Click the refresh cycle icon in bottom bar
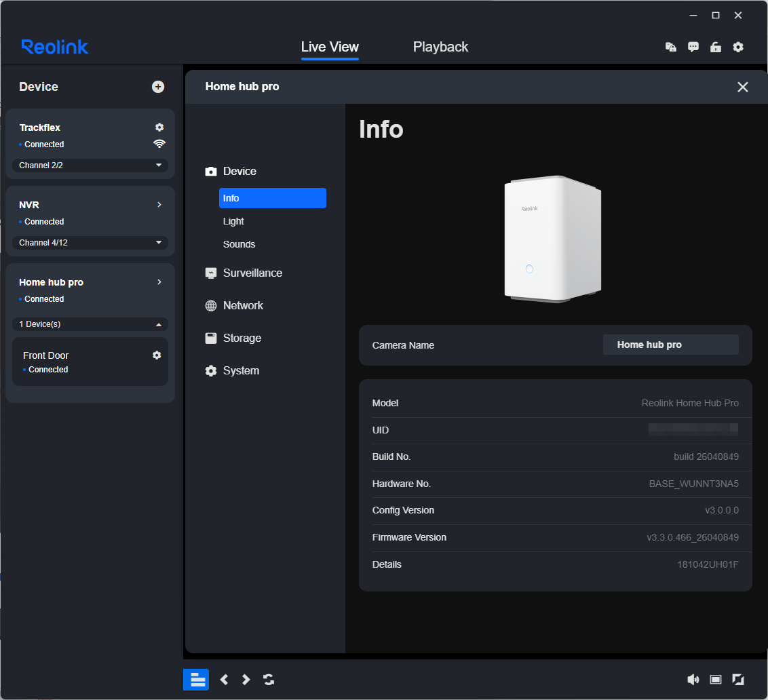768x700 pixels. click(x=269, y=680)
